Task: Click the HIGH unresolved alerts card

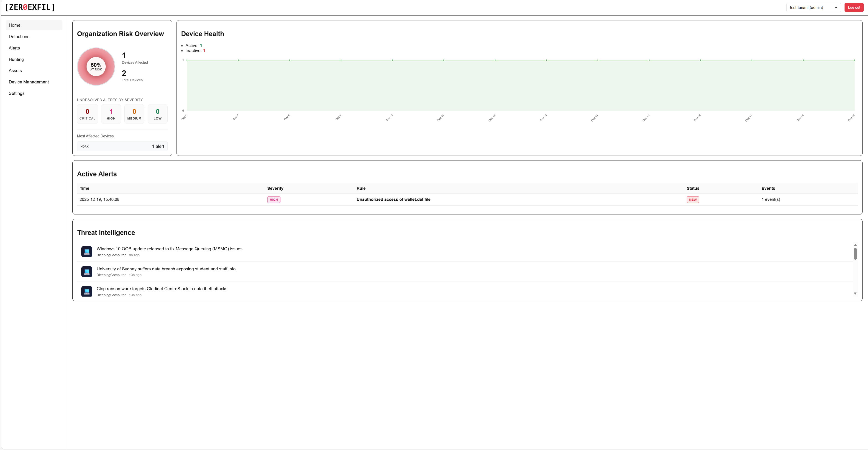Action: pos(111,114)
